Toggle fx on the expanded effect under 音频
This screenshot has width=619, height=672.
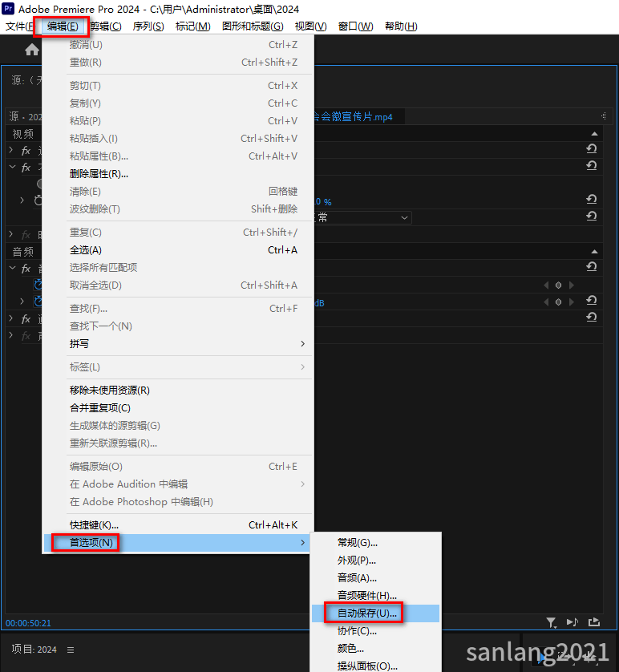point(26,269)
